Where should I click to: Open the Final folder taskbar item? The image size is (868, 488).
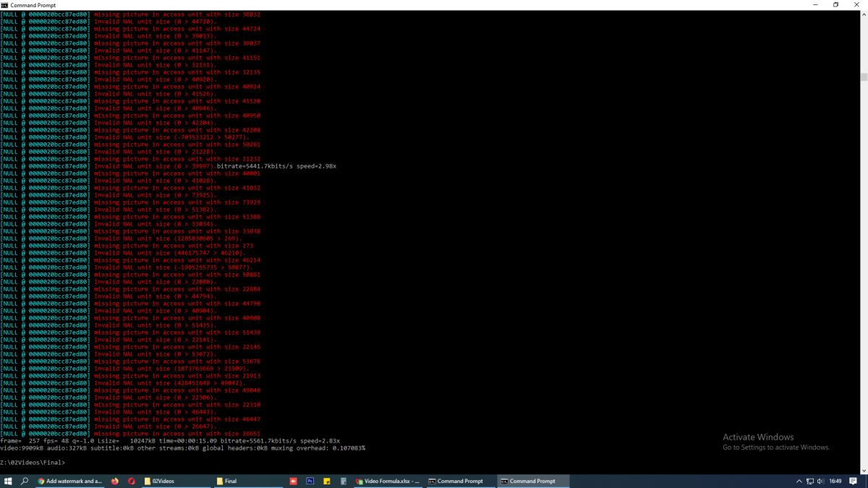(x=247, y=481)
